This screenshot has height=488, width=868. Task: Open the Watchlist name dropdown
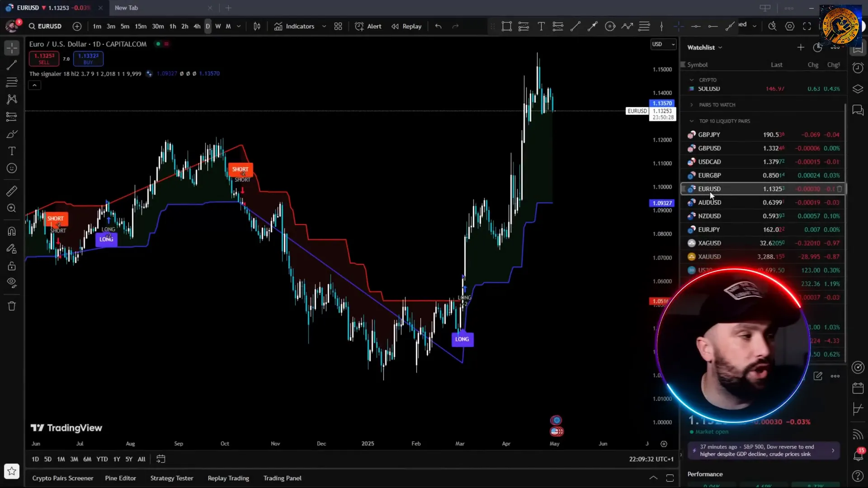pos(705,47)
